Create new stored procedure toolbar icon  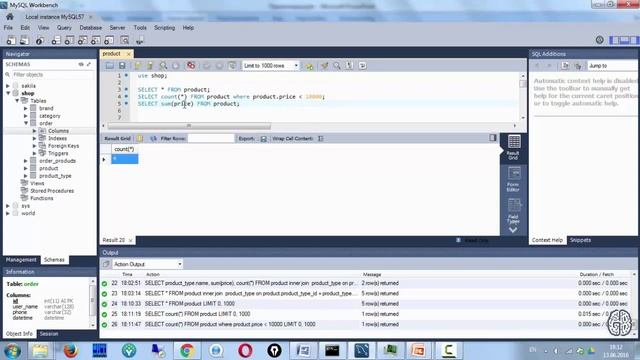point(96,40)
